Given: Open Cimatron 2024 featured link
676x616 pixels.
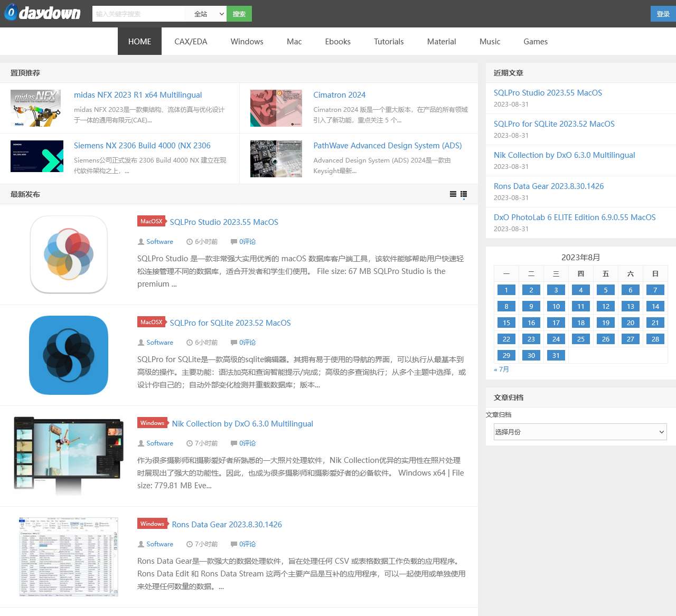Looking at the screenshot, I should point(340,95).
